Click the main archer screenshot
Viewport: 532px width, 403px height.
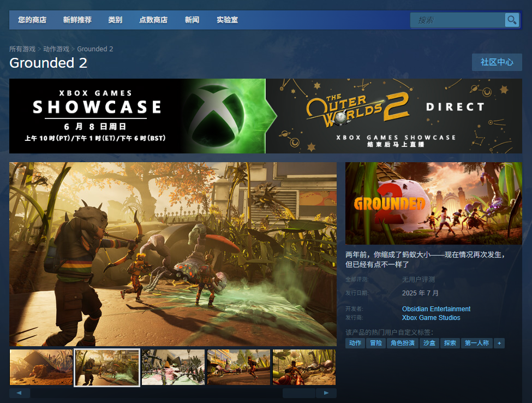[173, 254]
